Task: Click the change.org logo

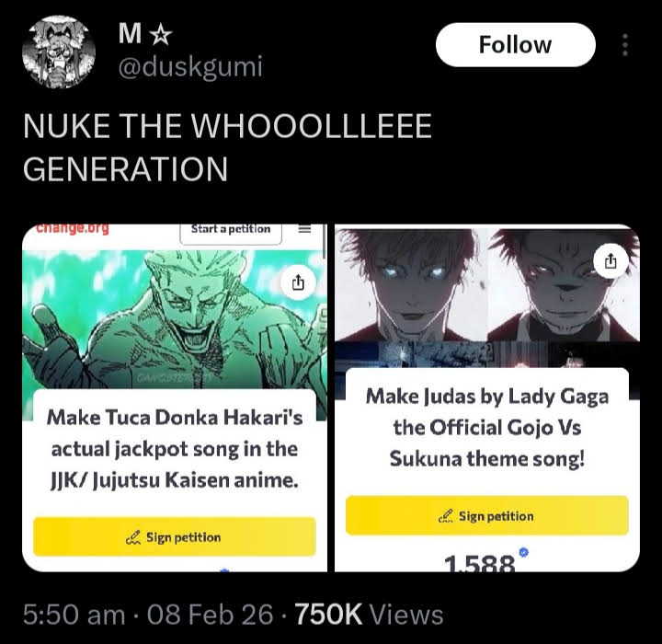Action: [73, 228]
